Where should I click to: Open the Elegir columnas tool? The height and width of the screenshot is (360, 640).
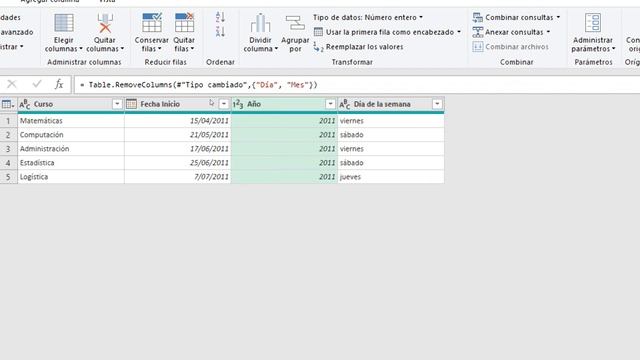64,33
